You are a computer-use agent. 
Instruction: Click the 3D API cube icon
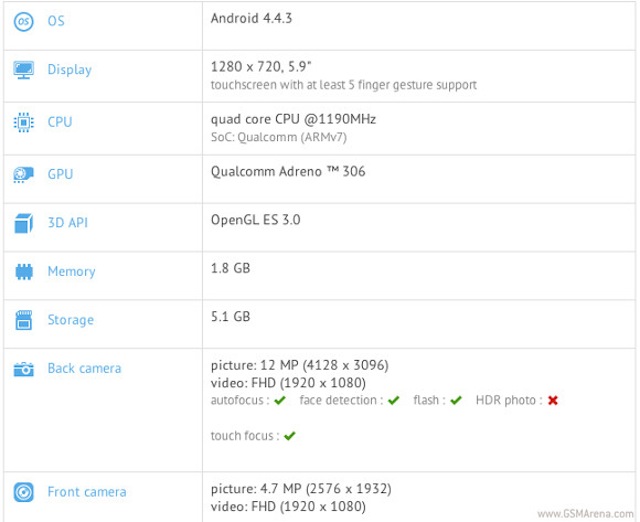[24, 222]
